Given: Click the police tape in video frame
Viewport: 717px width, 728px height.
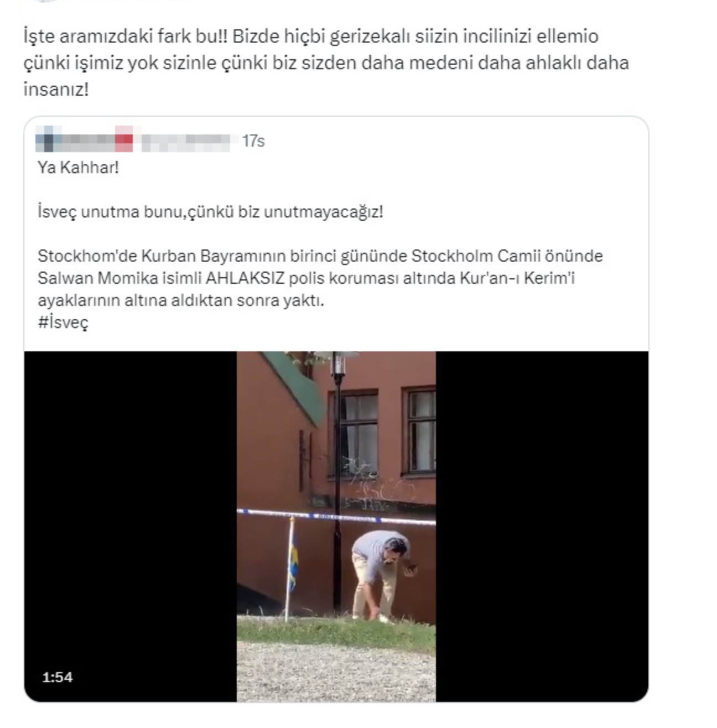Looking at the screenshot, I should coord(336,517).
